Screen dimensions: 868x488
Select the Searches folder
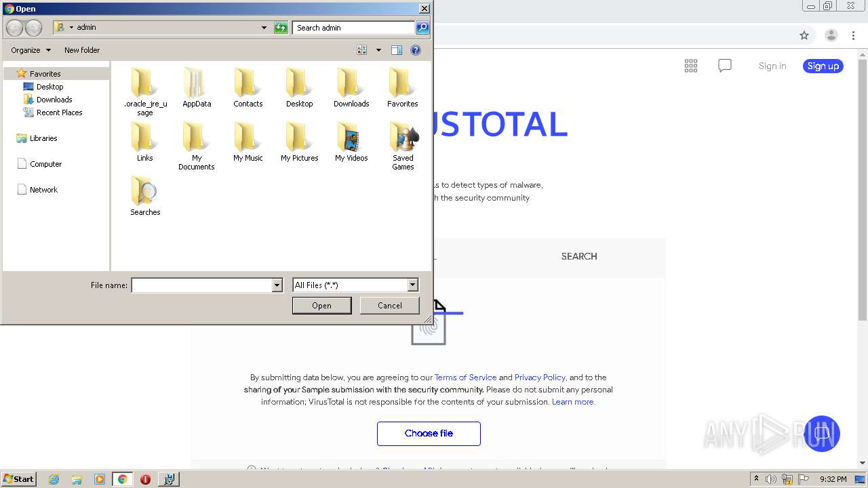click(x=145, y=197)
